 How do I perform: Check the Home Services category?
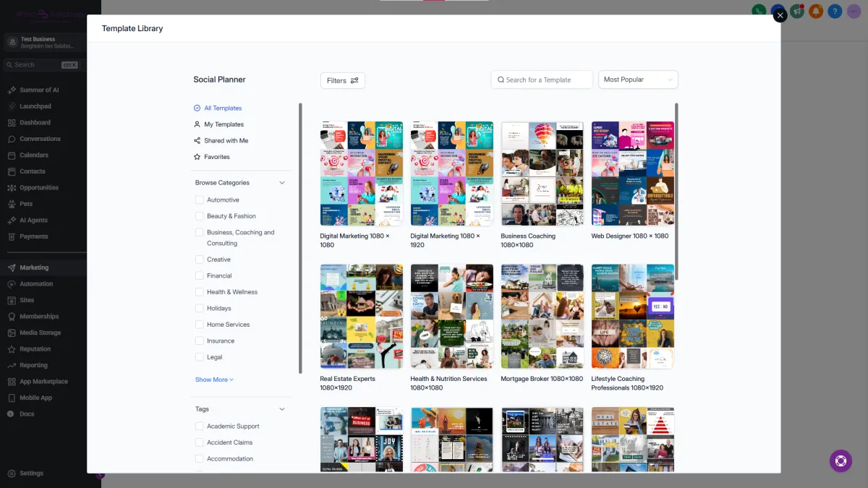tap(200, 325)
